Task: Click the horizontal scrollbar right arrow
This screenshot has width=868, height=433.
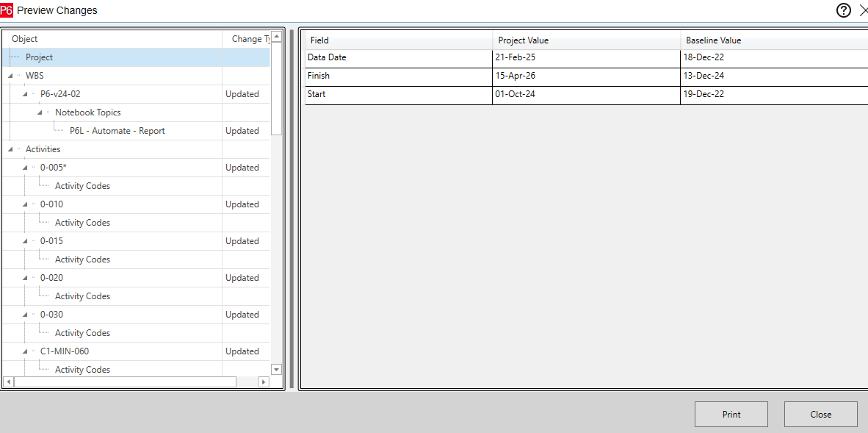Action: [x=264, y=382]
